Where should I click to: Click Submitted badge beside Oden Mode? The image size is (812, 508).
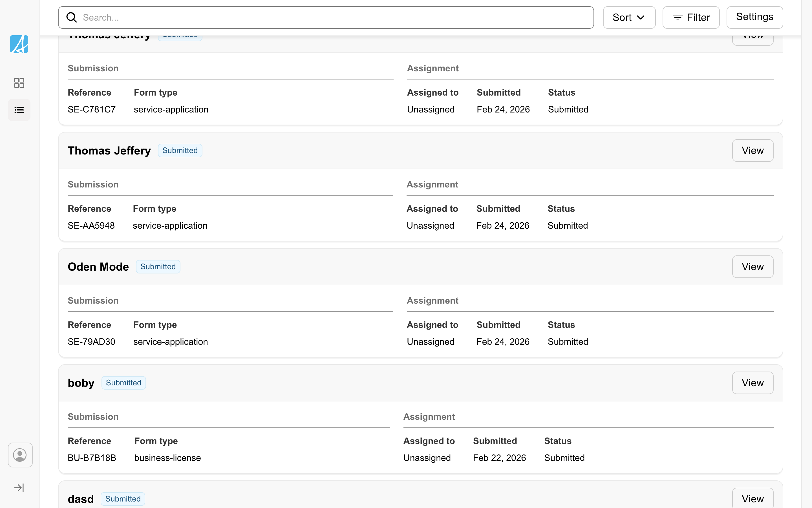tap(158, 267)
